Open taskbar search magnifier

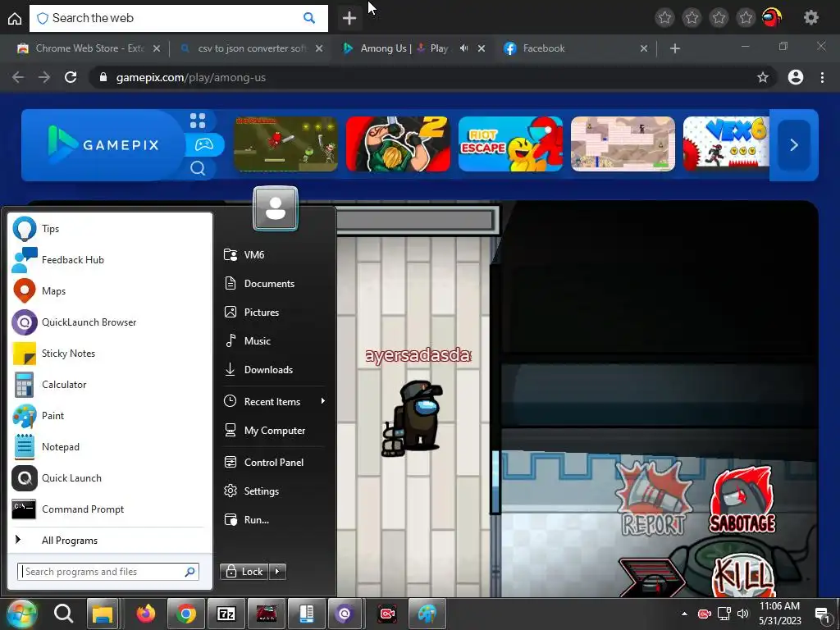[63, 614]
